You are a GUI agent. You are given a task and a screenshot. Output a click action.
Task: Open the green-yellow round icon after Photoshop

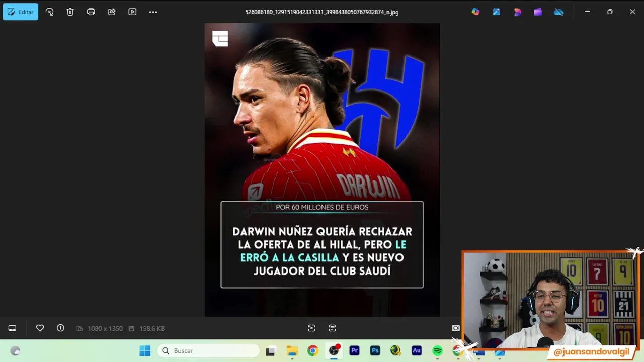coord(395,351)
